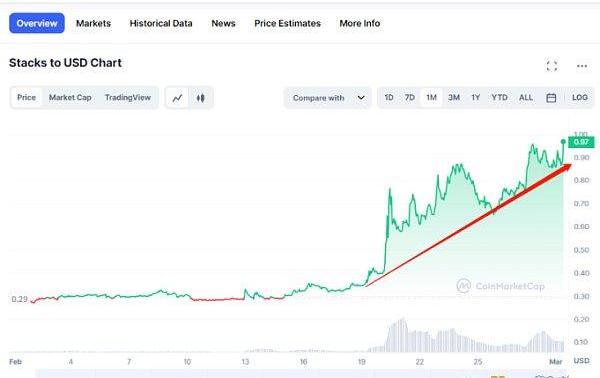This screenshot has width=600, height=378.
Task: Switch to line chart view icon
Action: click(177, 98)
